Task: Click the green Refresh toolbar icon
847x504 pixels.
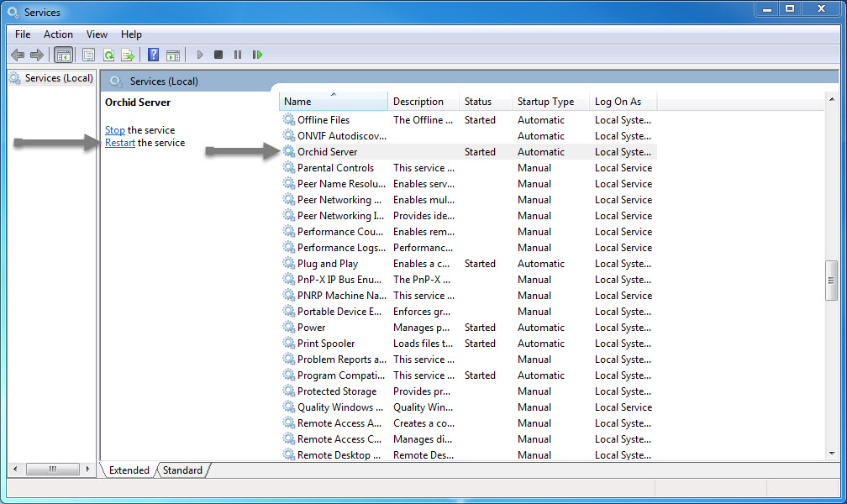Action: click(108, 55)
